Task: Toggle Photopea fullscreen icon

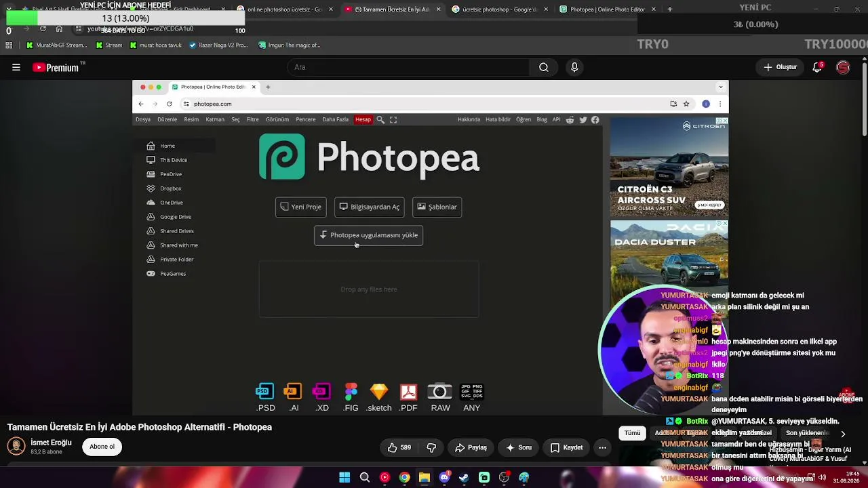Action: pos(393,120)
